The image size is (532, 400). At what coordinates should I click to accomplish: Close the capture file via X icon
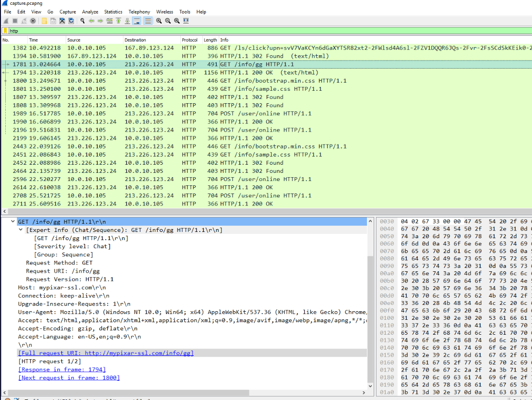[62, 21]
